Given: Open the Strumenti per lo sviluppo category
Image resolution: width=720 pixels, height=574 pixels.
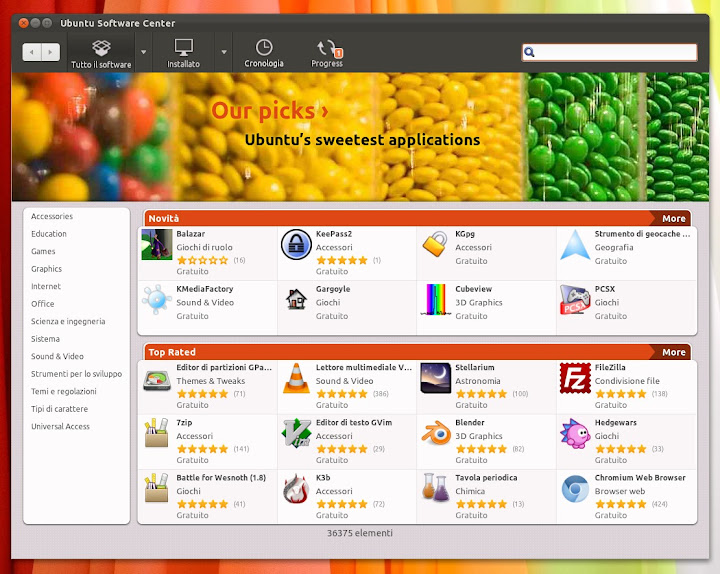Looking at the screenshot, I should click(x=76, y=374).
